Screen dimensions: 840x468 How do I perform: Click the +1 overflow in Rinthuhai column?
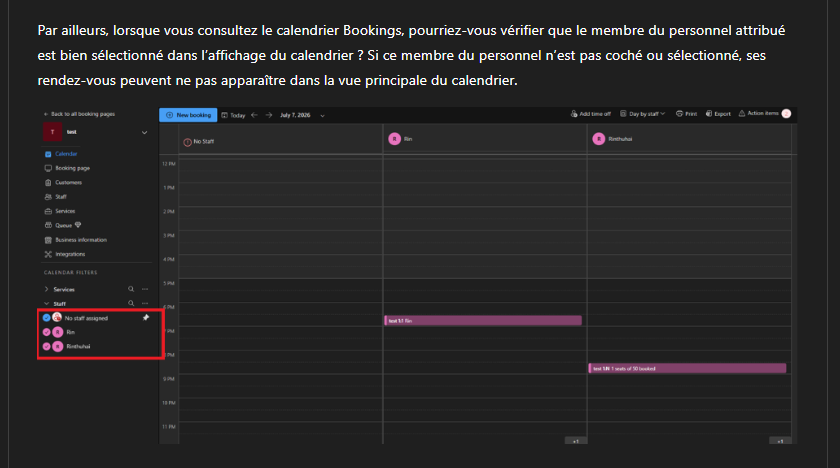tap(780, 441)
